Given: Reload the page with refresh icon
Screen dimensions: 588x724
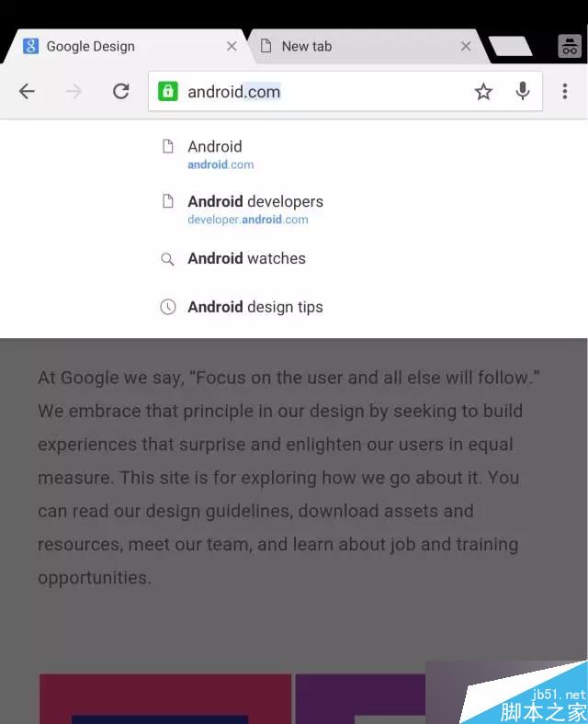Looking at the screenshot, I should tap(120, 91).
